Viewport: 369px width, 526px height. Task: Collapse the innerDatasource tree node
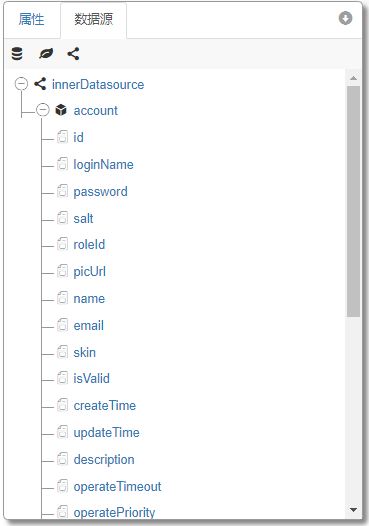point(21,84)
